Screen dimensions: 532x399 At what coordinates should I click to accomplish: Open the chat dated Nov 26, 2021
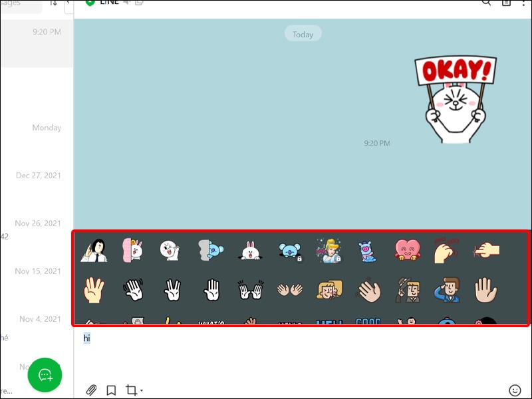pyautogui.click(x=37, y=235)
